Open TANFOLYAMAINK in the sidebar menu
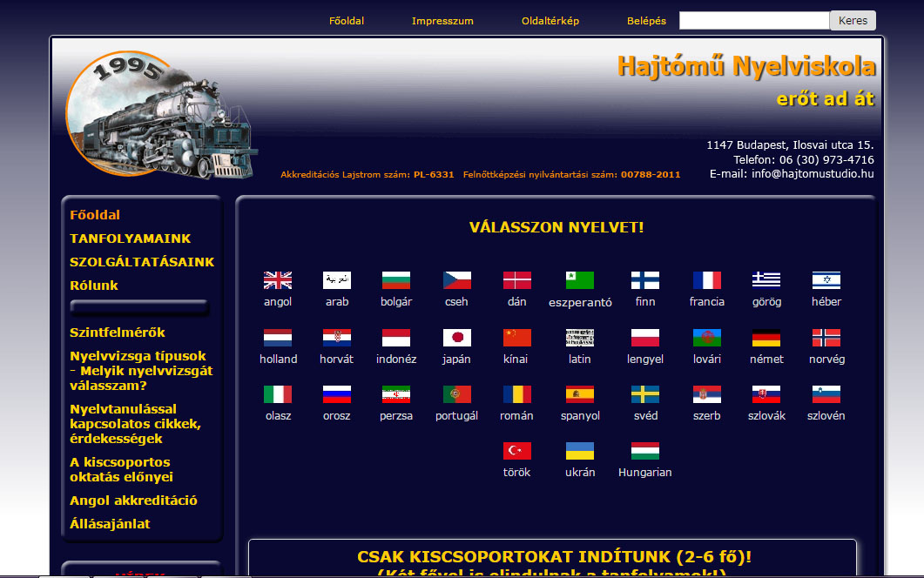This screenshot has height=578, width=924. [x=131, y=239]
